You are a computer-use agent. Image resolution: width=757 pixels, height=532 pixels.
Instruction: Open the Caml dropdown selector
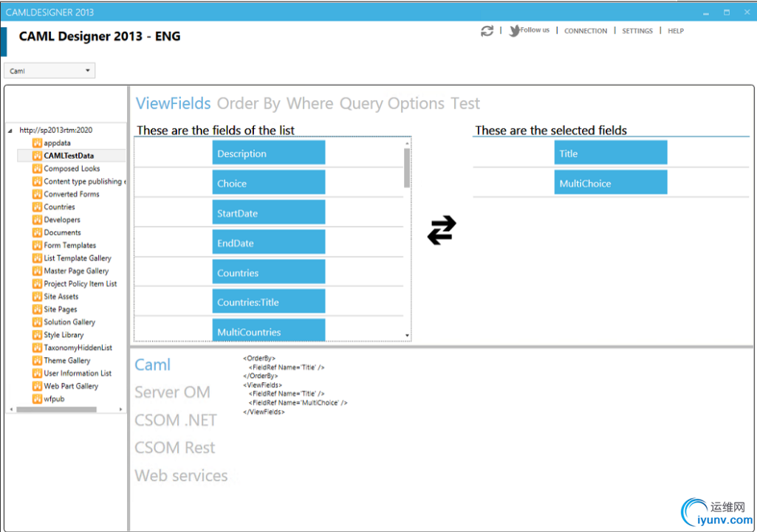click(x=49, y=70)
